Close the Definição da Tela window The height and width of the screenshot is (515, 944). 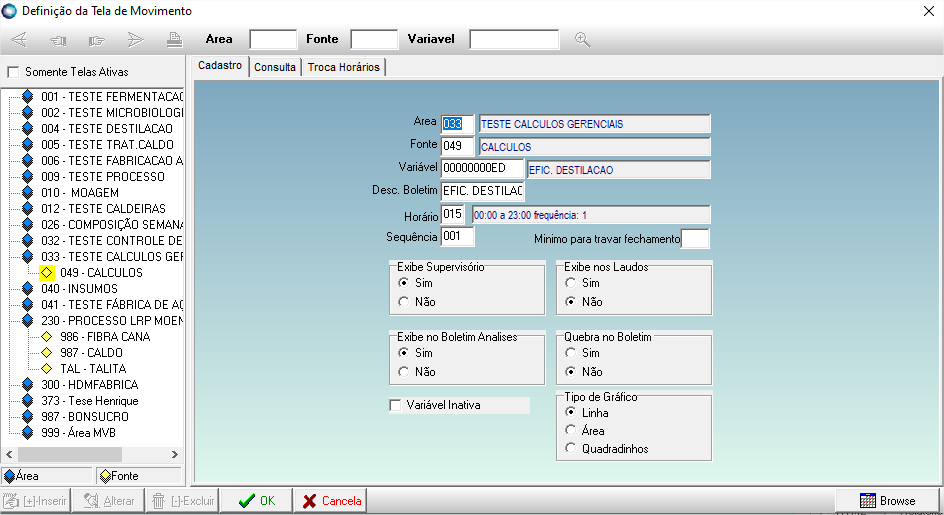929,11
